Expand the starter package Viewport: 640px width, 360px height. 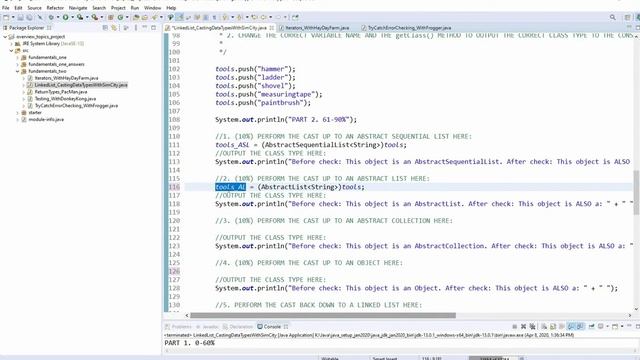pyautogui.click(x=18, y=113)
